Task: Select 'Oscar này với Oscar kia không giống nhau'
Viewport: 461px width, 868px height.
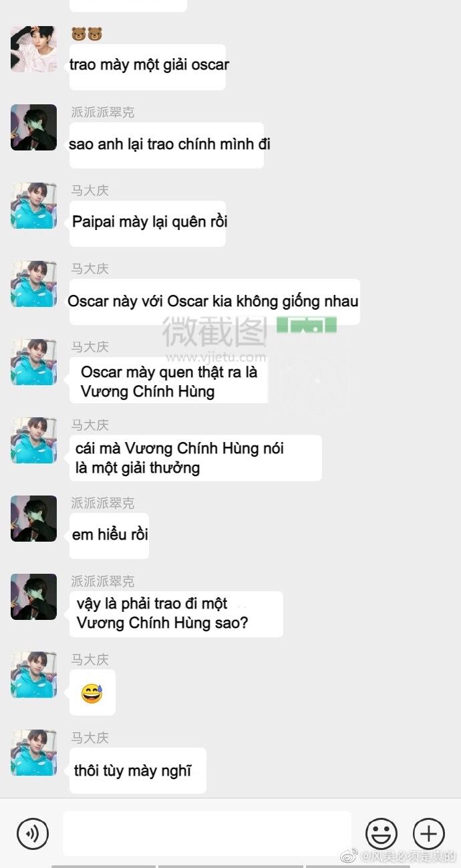Action: click(214, 302)
